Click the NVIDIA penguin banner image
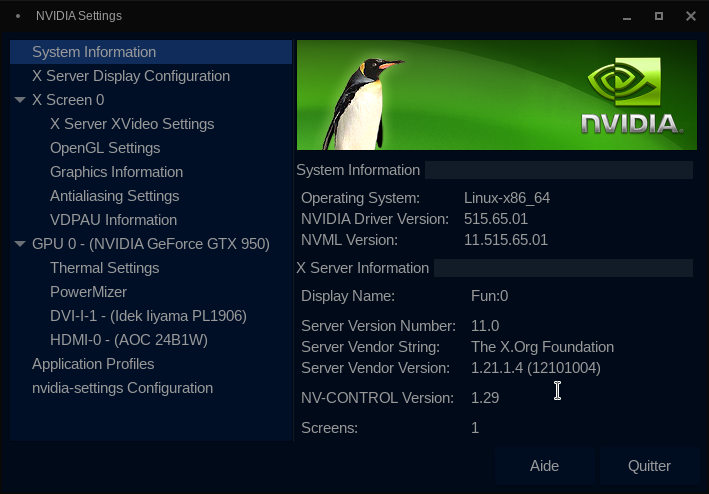This screenshot has height=494, width=709. 496,95
